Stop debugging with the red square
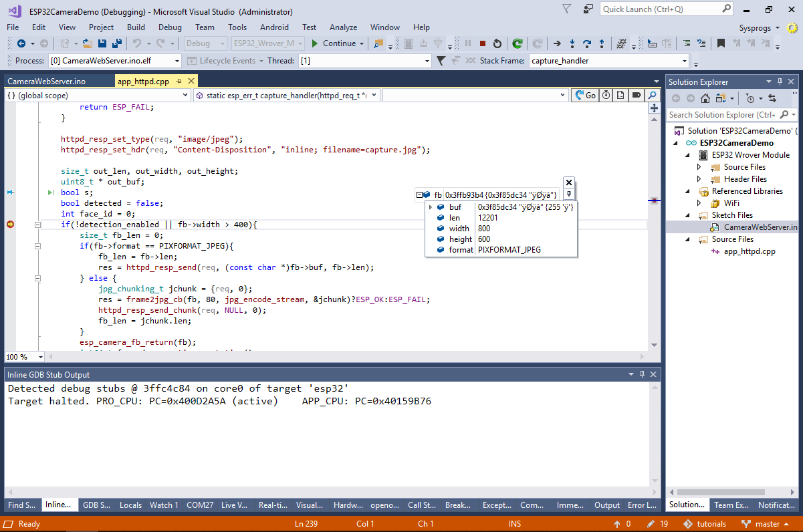This screenshot has width=803, height=532. (482, 43)
